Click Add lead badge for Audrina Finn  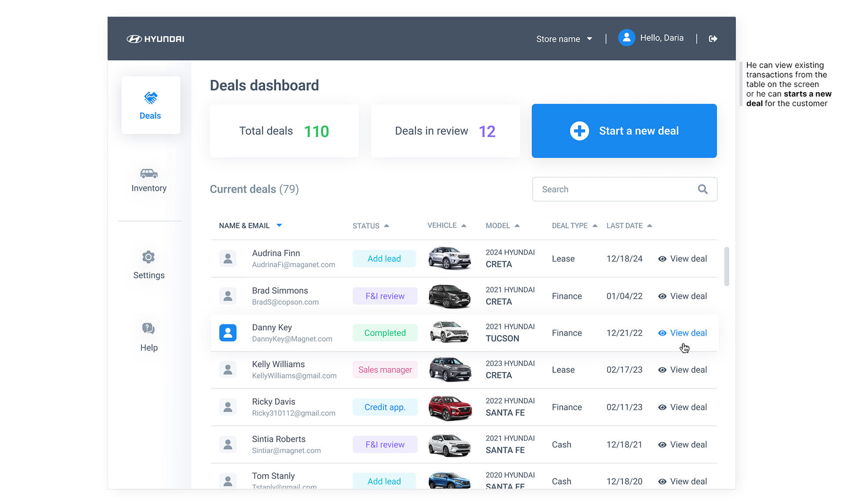pos(384,259)
